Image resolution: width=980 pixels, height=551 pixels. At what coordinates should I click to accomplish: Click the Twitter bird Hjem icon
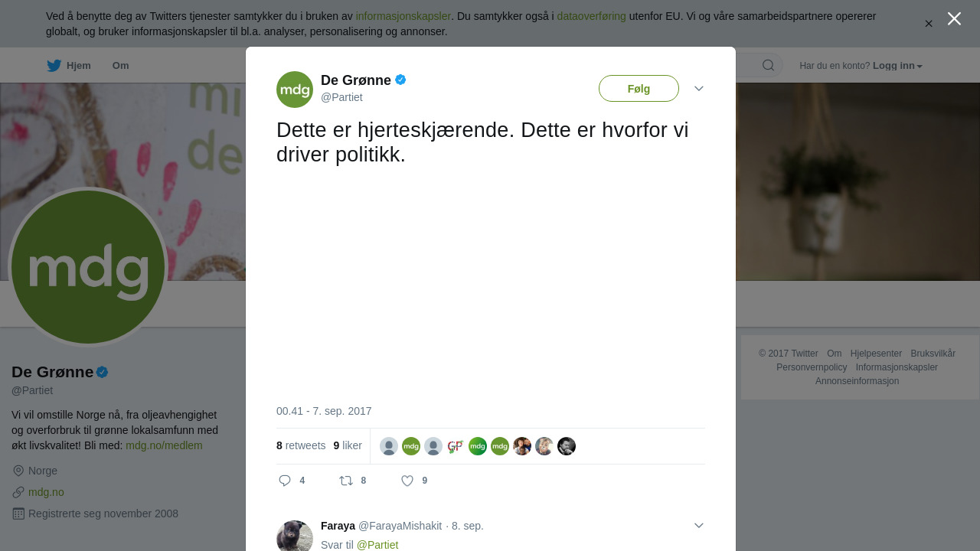(x=54, y=66)
